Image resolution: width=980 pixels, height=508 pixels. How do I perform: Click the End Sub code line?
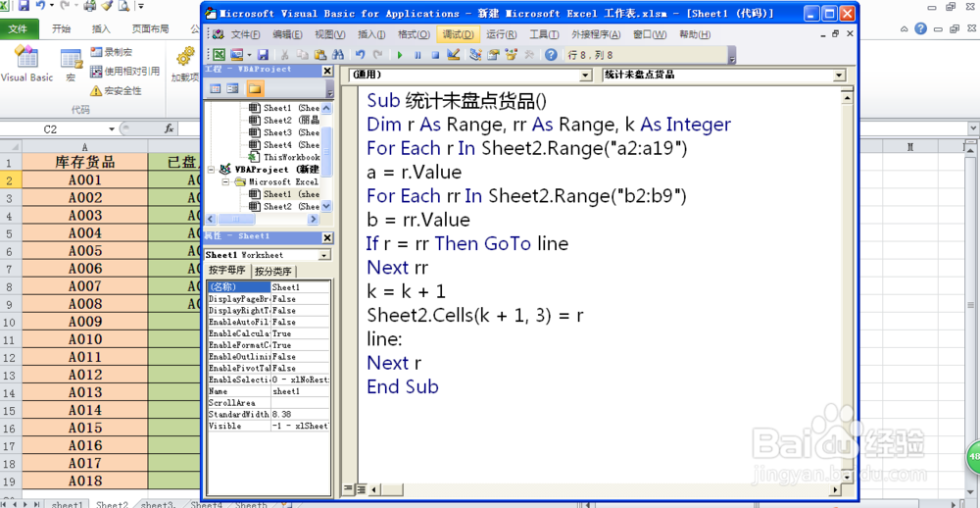click(x=403, y=386)
